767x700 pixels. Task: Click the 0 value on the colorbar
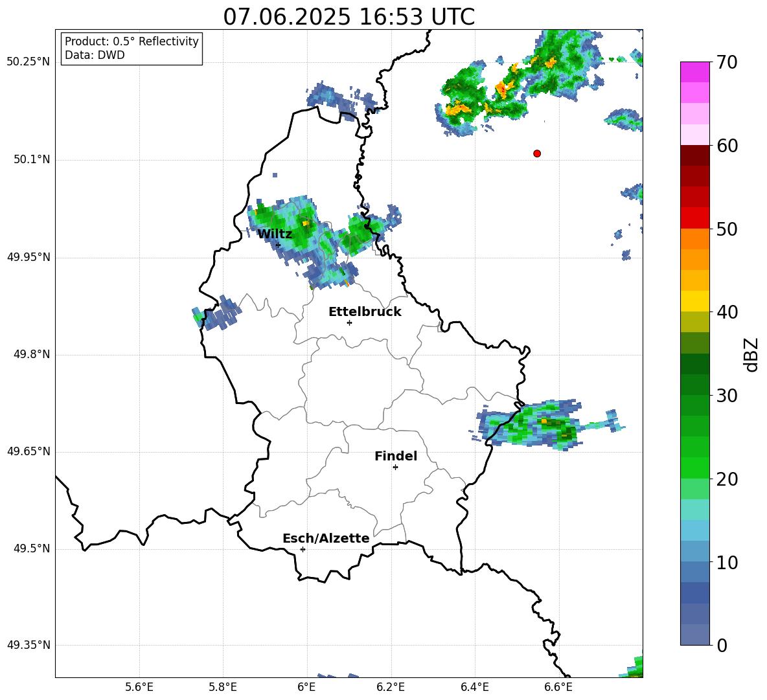(722, 646)
